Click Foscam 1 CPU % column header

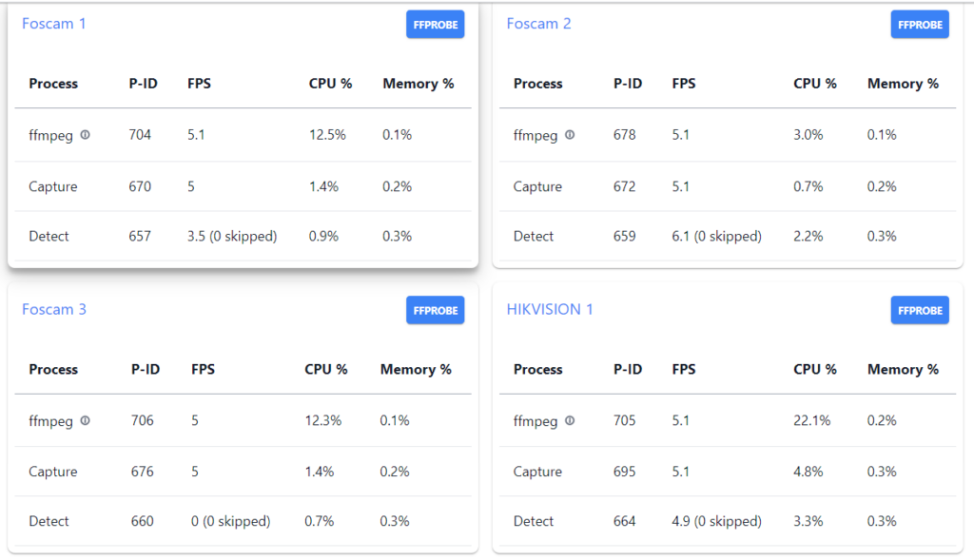[x=330, y=84]
